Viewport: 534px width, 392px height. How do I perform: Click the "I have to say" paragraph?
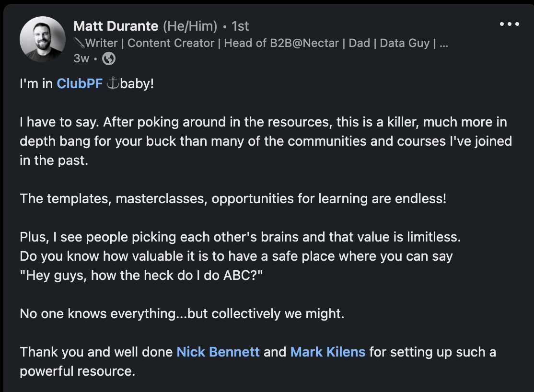(x=264, y=141)
